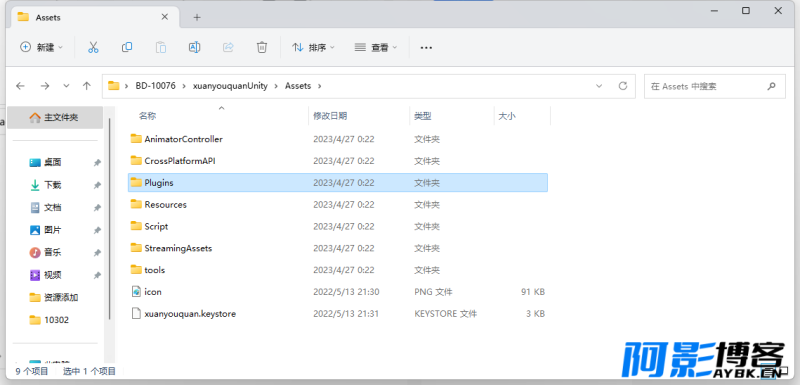
Task: Open the 查看 view dropdown
Action: click(376, 47)
